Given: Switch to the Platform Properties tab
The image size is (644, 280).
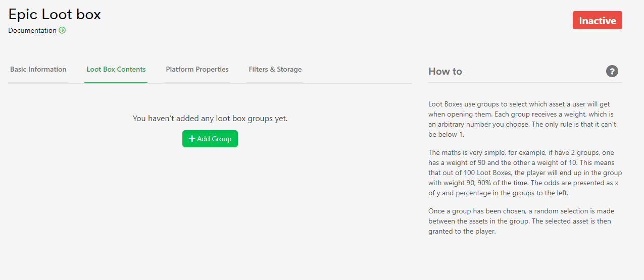Looking at the screenshot, I should tap(197, 70).
